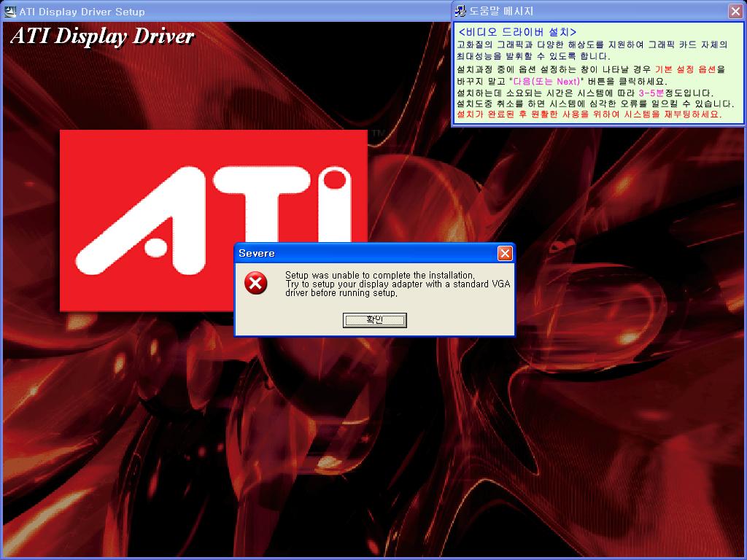Confirm the error with the 확인 button

[375, 320]
